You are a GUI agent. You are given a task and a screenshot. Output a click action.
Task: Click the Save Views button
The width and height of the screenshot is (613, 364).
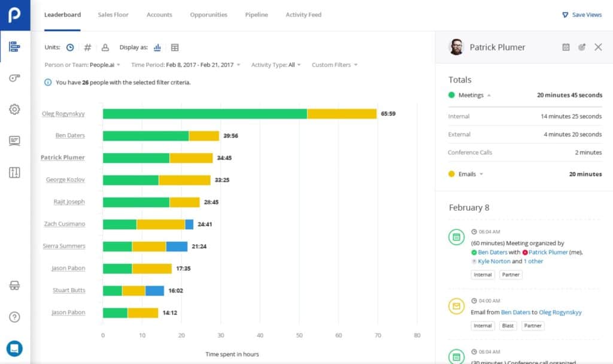point(582,15)
